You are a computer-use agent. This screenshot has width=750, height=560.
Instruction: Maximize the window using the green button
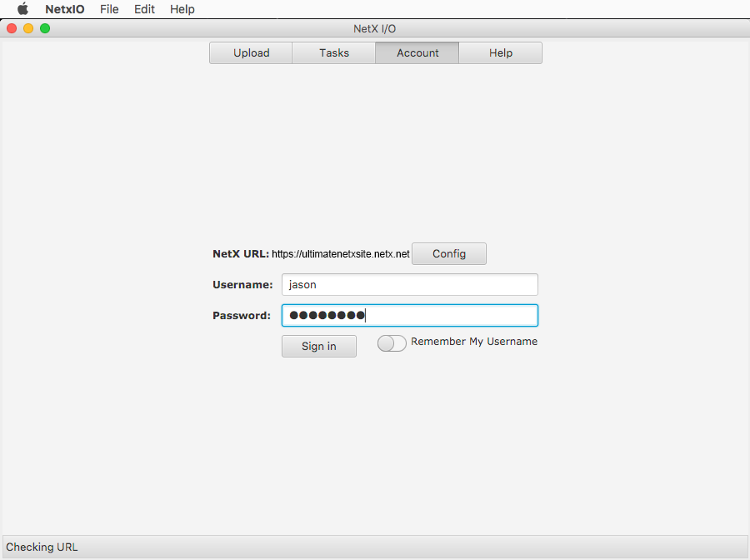click(45, 28)
